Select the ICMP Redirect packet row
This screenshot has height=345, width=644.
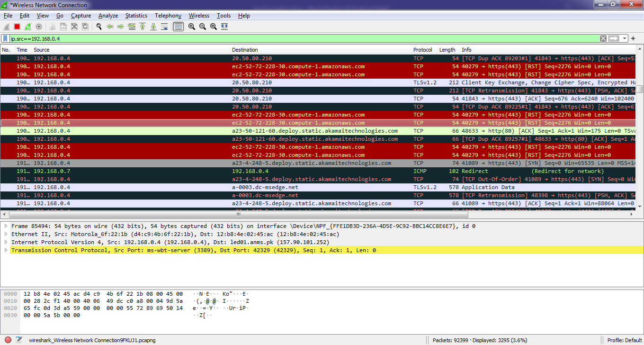[x=284, y=171]
